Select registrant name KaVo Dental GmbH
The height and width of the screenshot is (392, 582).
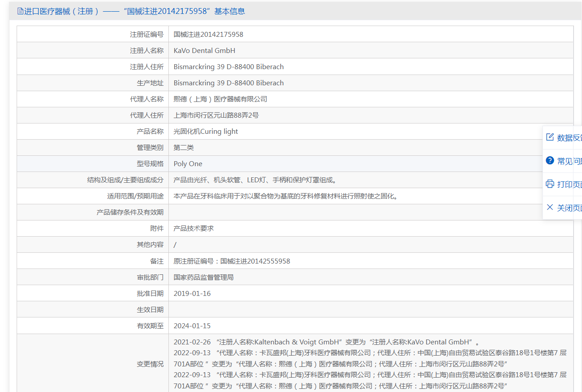204,50
